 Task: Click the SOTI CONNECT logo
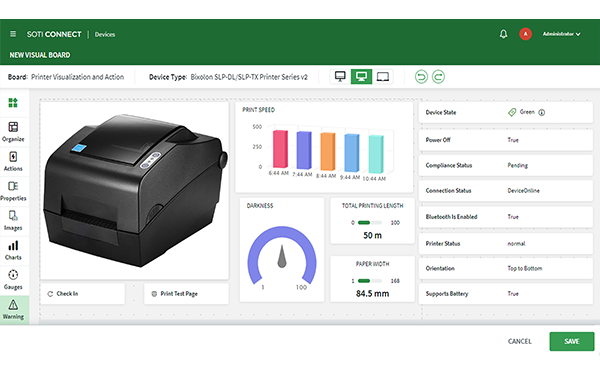coord(54,34)
